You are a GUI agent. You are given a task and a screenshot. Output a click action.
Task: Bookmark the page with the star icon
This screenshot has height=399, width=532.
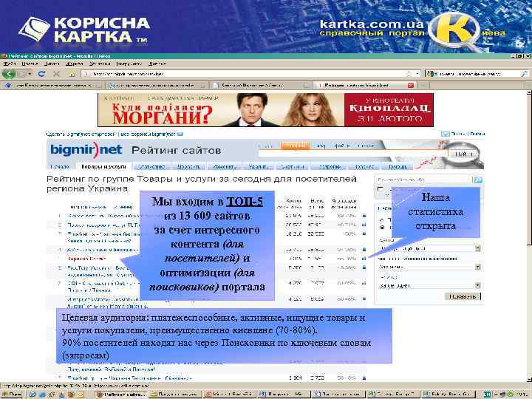point(409,74)
